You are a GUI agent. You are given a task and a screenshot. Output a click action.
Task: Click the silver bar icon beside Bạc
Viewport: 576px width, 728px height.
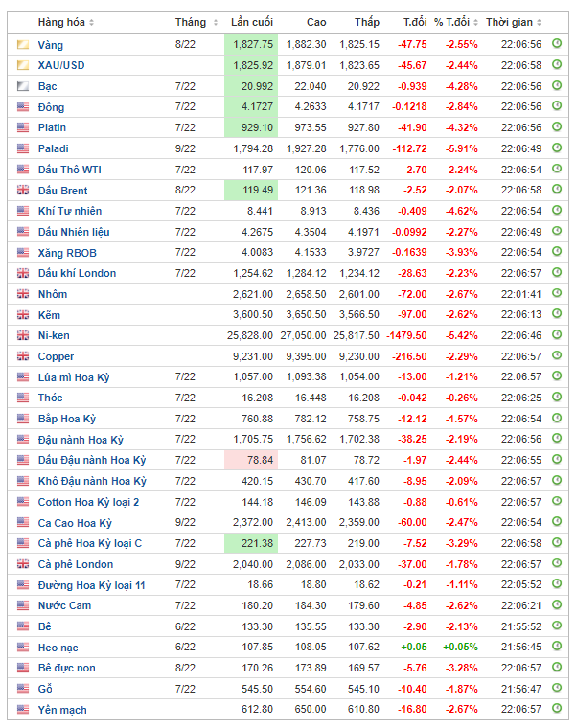click(x=22, y=86)
